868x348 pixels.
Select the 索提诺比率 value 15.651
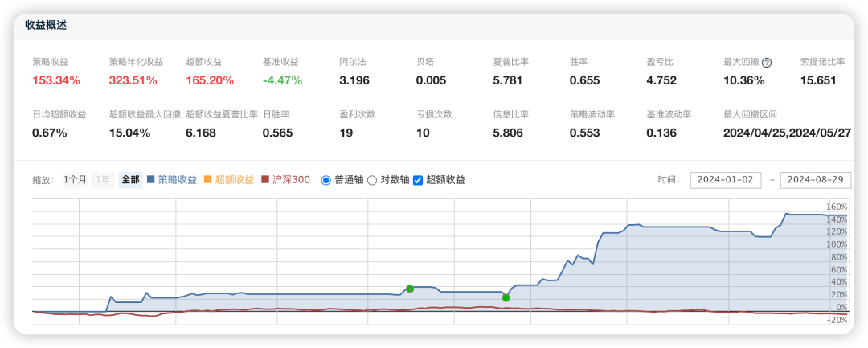[818, 80]
